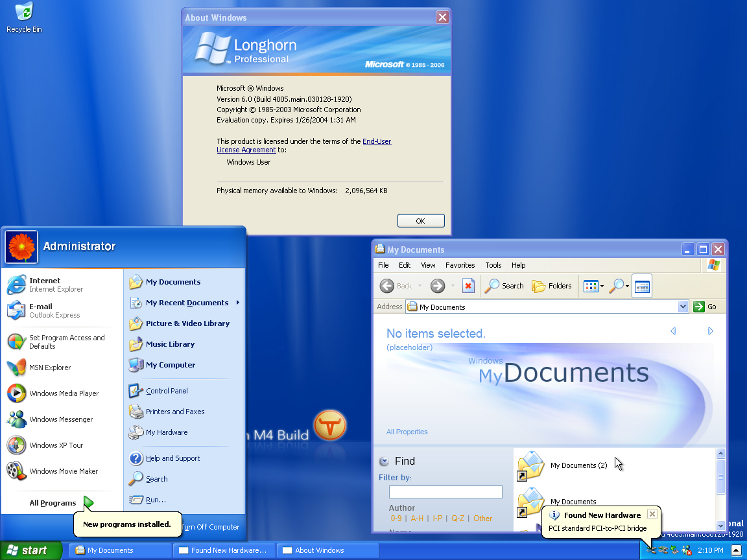Filter authors by A-H

pos(417,518)
